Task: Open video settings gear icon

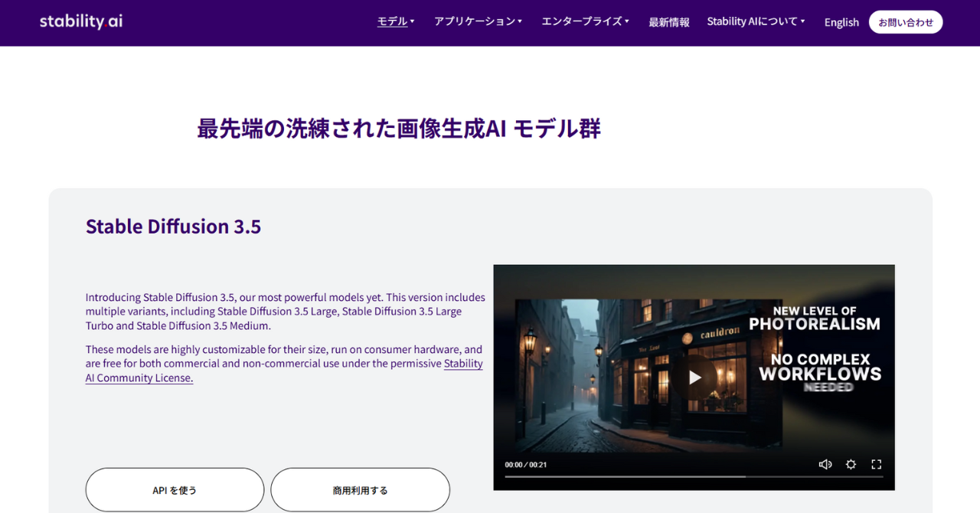Action: 851,464
